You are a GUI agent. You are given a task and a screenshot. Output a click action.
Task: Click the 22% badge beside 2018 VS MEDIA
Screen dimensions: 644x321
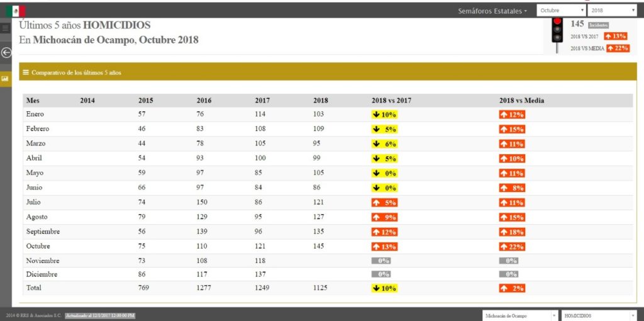(x=618, y=48)
